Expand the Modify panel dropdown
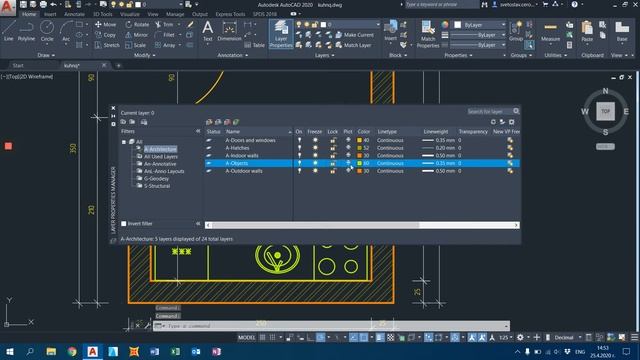Screen dimensions: 640x360 [144, 55]
